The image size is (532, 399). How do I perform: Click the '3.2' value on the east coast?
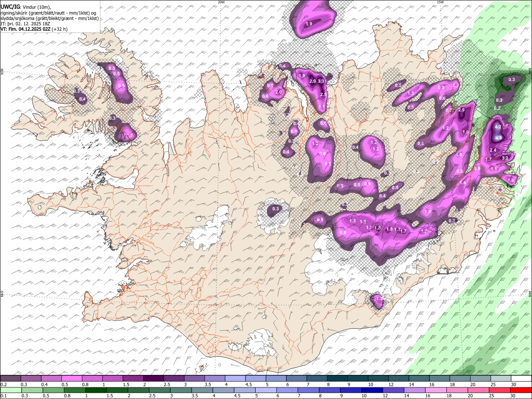point(505,158)
